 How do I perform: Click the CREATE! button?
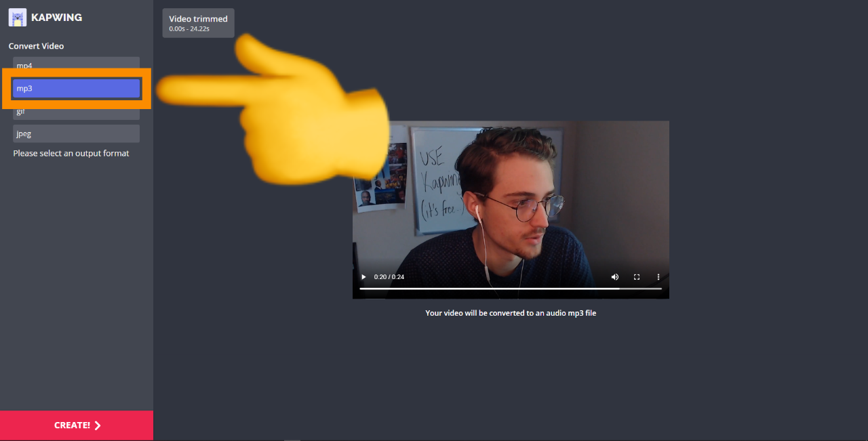pos(77,425)
